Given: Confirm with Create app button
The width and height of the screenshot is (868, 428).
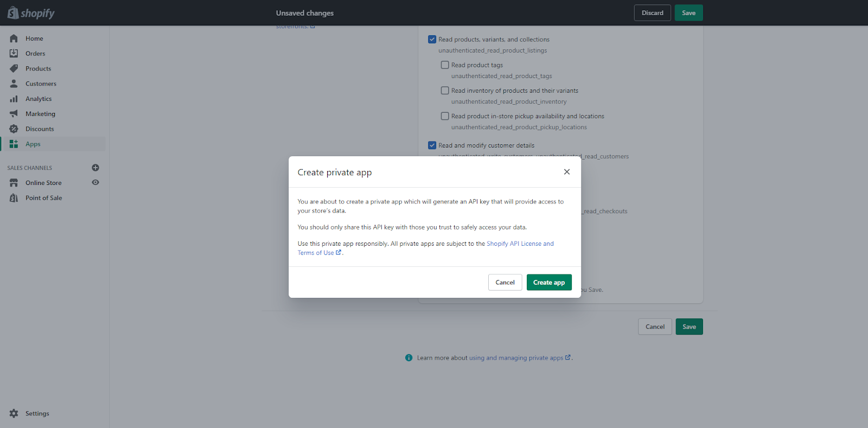Looking at the screenshot, I should (x=549, y=283).
